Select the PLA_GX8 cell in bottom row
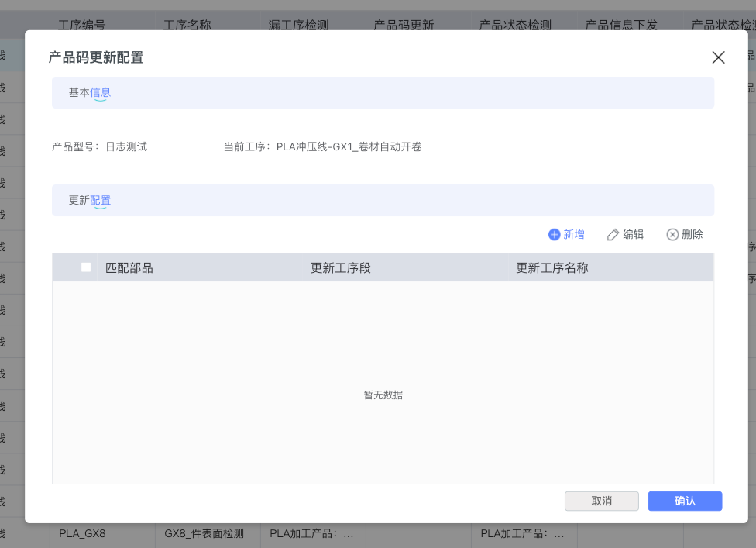 [x=82, y=533]
